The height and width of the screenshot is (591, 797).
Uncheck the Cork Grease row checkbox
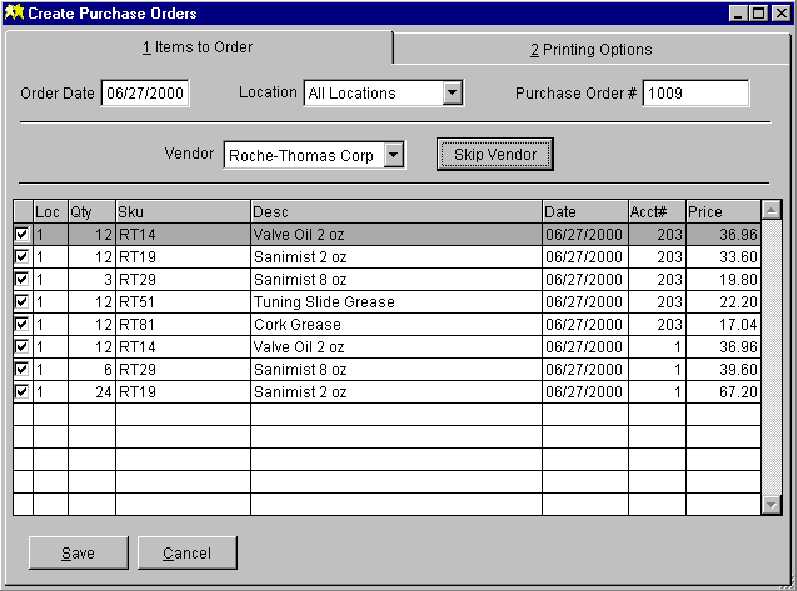pyautogui.click(x=22, y=325)
